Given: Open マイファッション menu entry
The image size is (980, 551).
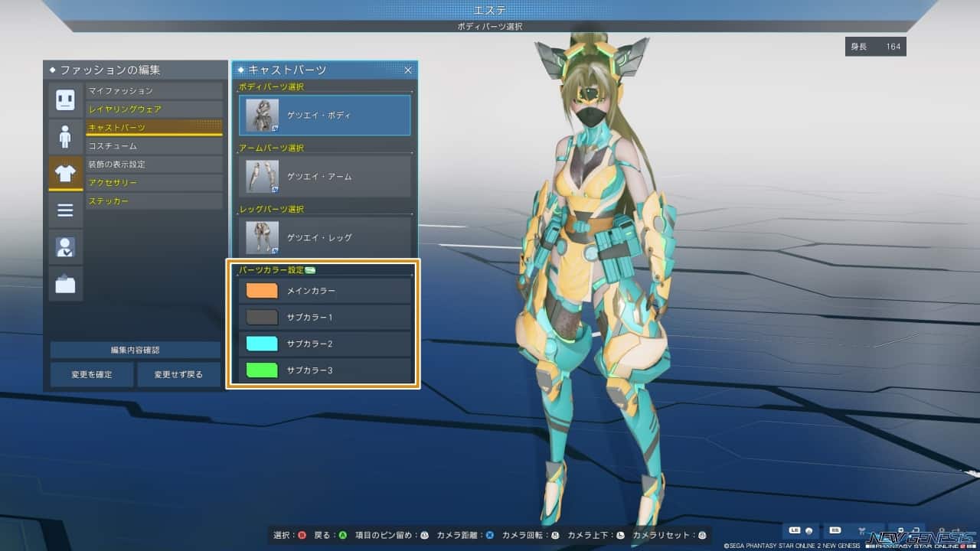Looking at the screenshot, I should tap(154, 91).
